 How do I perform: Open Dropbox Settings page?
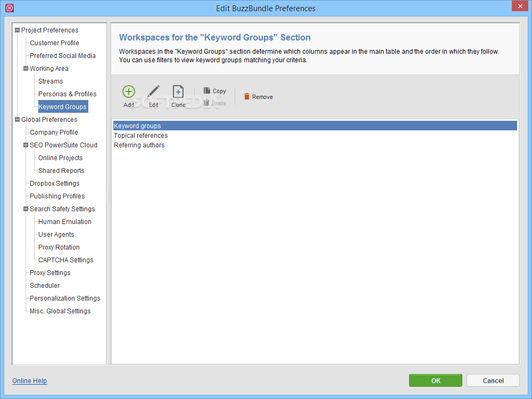(x=55, y=184)
